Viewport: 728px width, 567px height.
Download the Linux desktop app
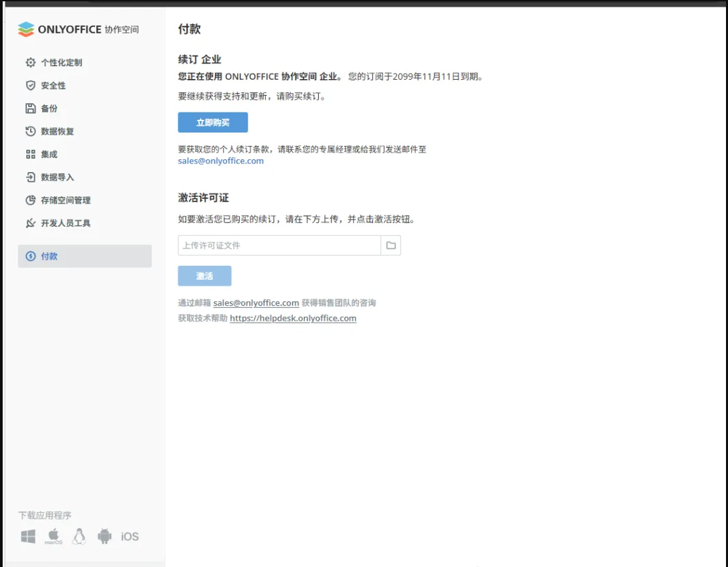(79, 536)
